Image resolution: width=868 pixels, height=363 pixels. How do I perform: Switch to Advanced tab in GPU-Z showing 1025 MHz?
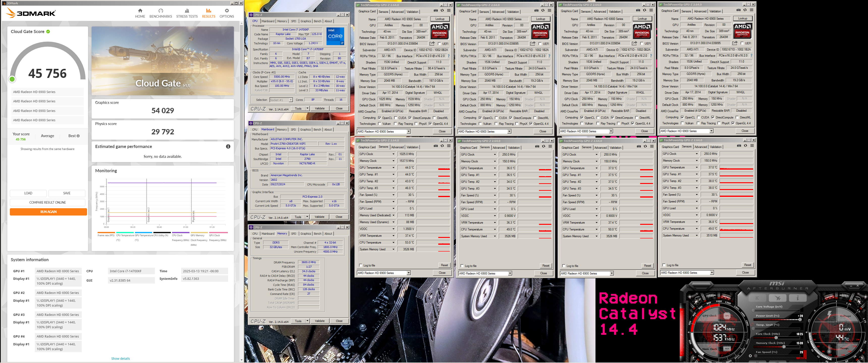[x=397, y=12]
